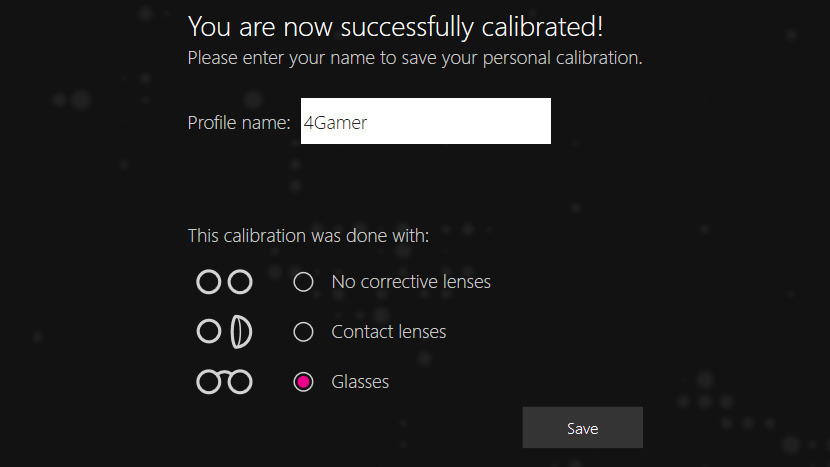
Task: Click the "4Gamer" text in the name field
Action: [335, 122]
